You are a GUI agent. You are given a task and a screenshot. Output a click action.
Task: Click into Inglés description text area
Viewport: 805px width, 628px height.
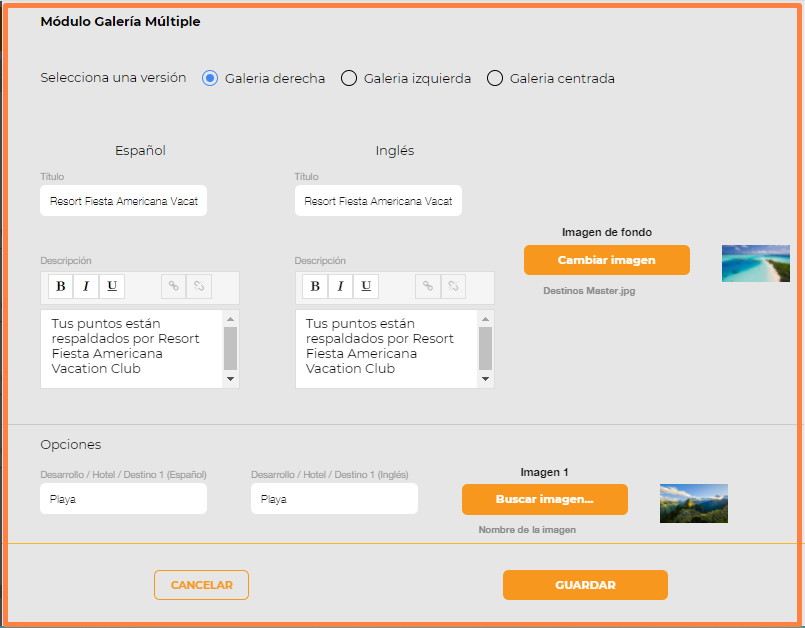(x=387, y=349)
